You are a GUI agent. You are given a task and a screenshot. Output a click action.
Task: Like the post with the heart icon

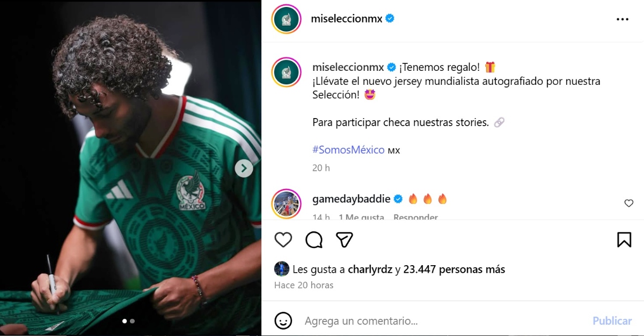coord(283,239)
